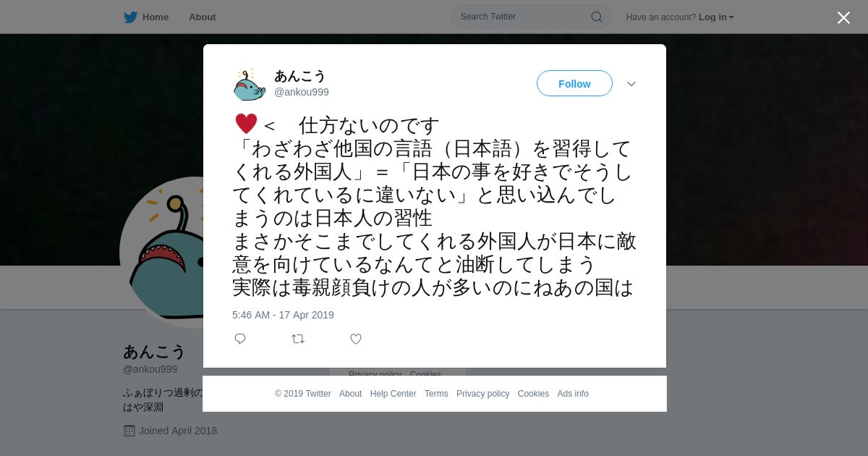Click the Twitter bird logo icon
Screen dimensions: 868x456
click(130, 17)
